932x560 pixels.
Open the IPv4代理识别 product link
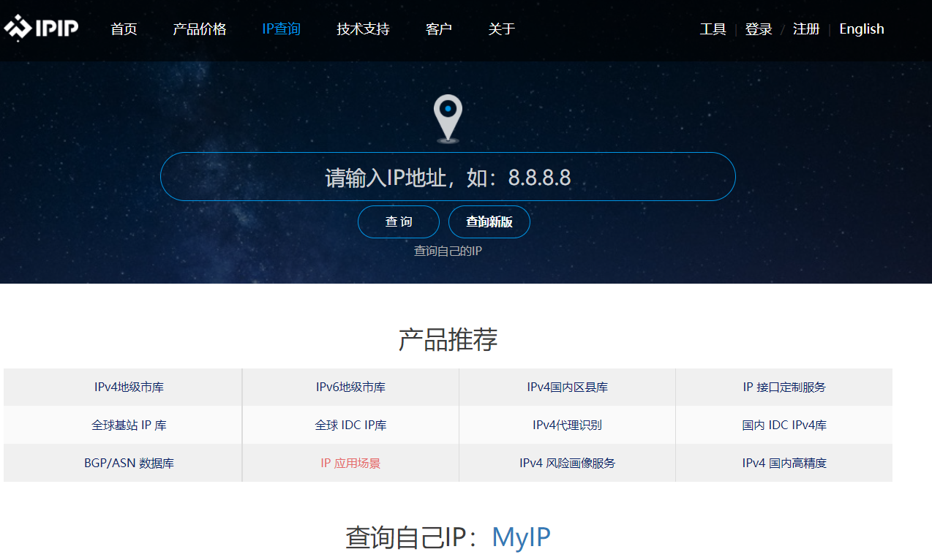567,425
